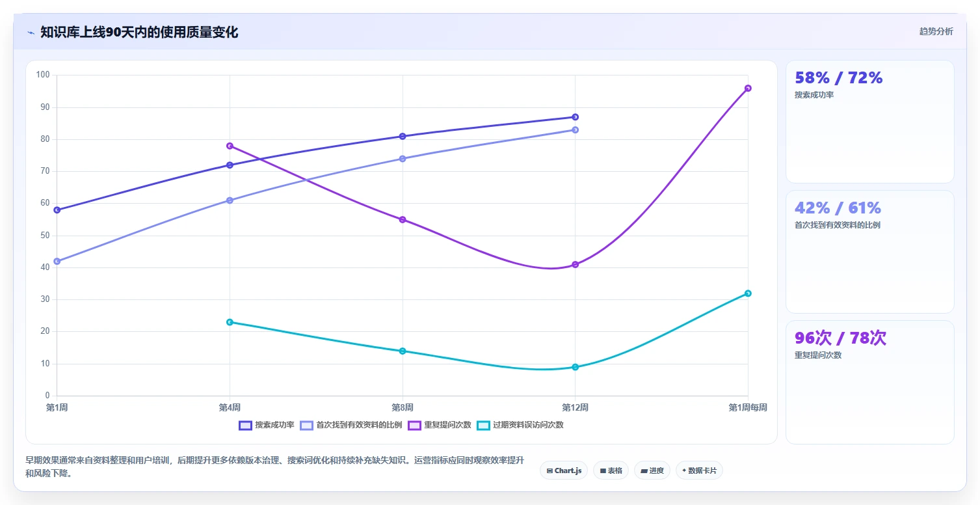Click the 首次找到有效资料的比例 card caption
The width and height of the screenshot is (980, 505).
pos(838,225)
